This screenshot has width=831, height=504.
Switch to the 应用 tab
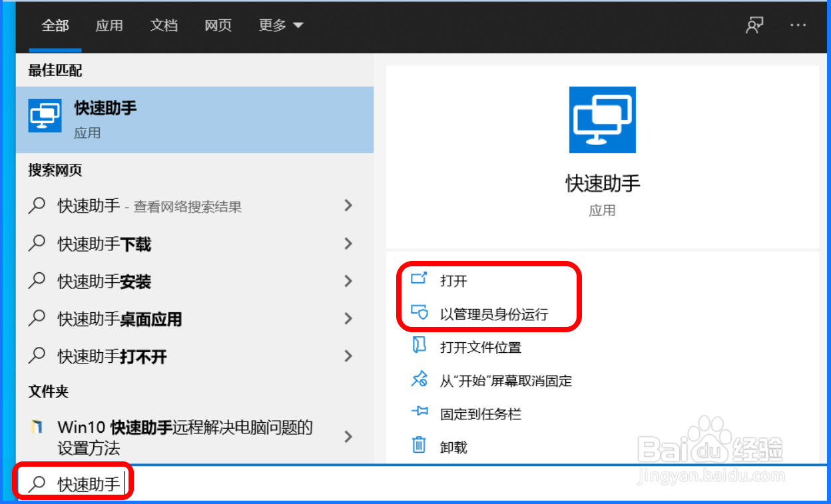tap(109, 25)
